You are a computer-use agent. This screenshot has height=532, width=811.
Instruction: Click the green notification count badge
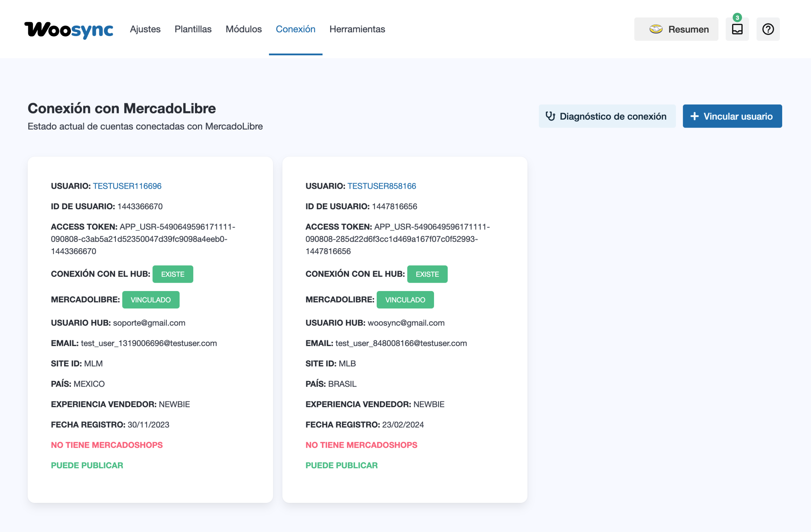pos(737,17)
